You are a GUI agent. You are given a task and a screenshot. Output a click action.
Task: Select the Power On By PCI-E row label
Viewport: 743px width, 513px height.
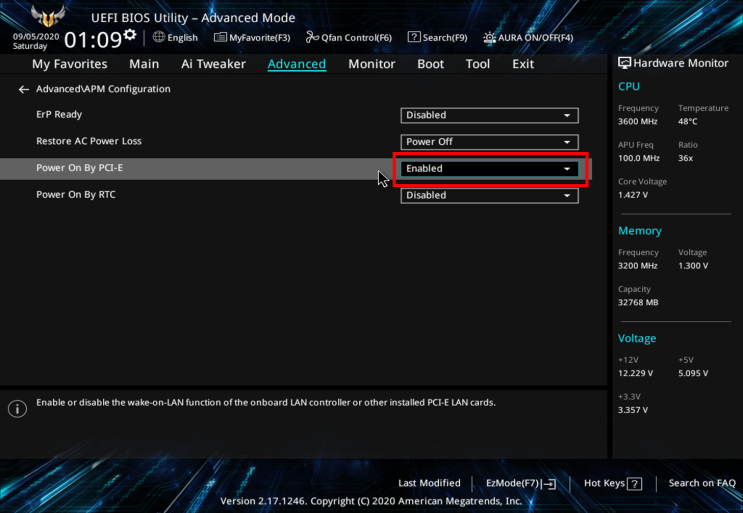[x=80, y=168]
